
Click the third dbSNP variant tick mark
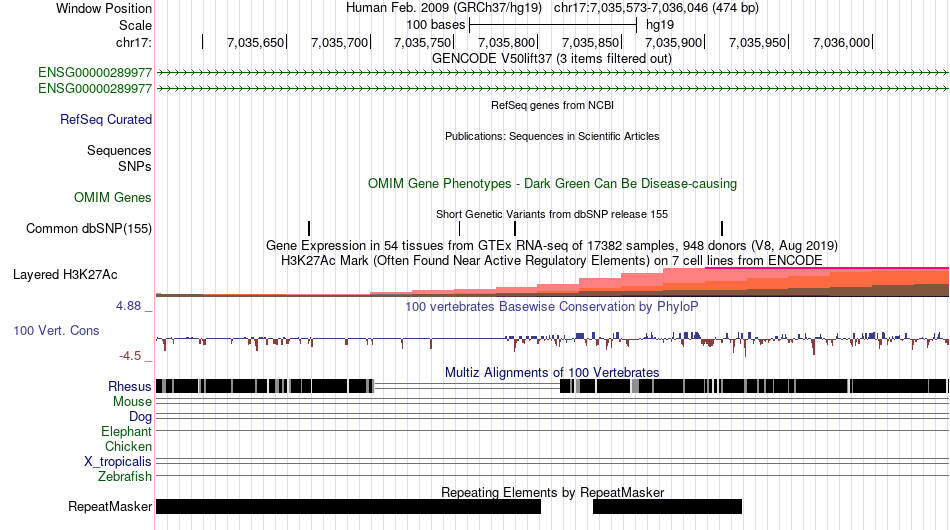pyautogui.click(x=515, y=228)
